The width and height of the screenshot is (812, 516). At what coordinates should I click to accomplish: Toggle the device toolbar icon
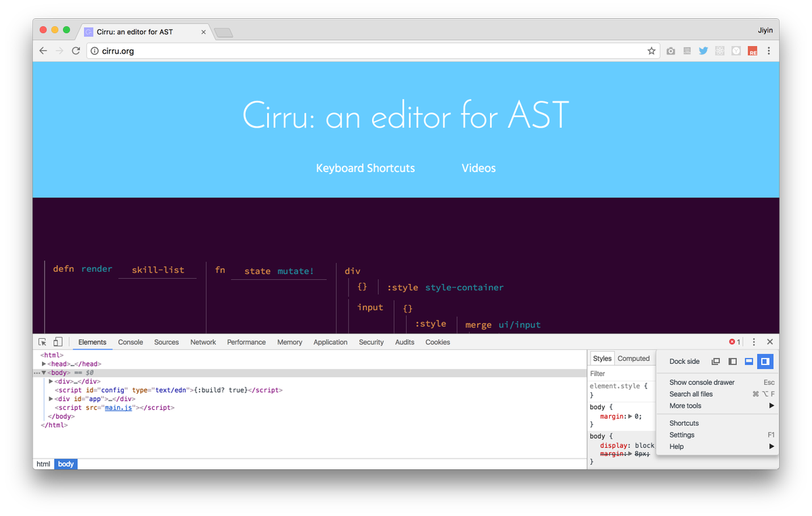coord(58,342)
